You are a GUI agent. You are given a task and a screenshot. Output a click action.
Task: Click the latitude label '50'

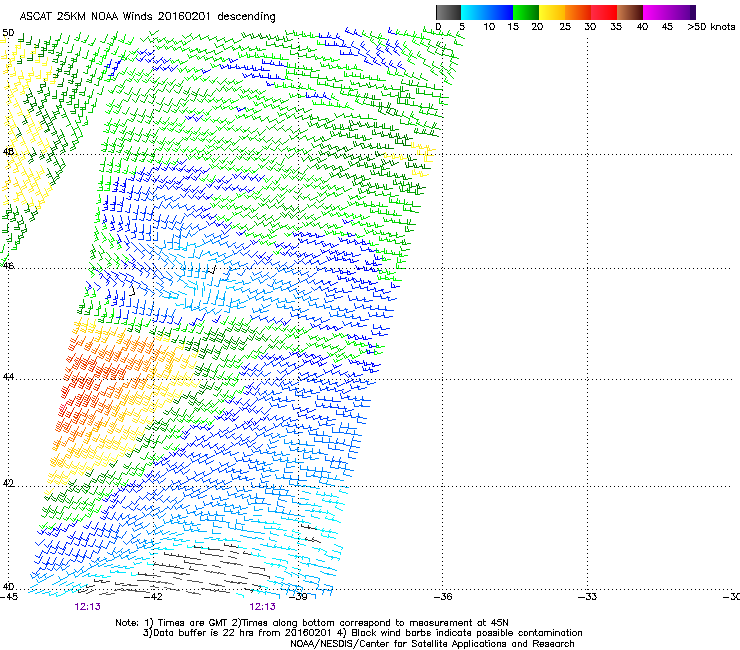point(8,33)
